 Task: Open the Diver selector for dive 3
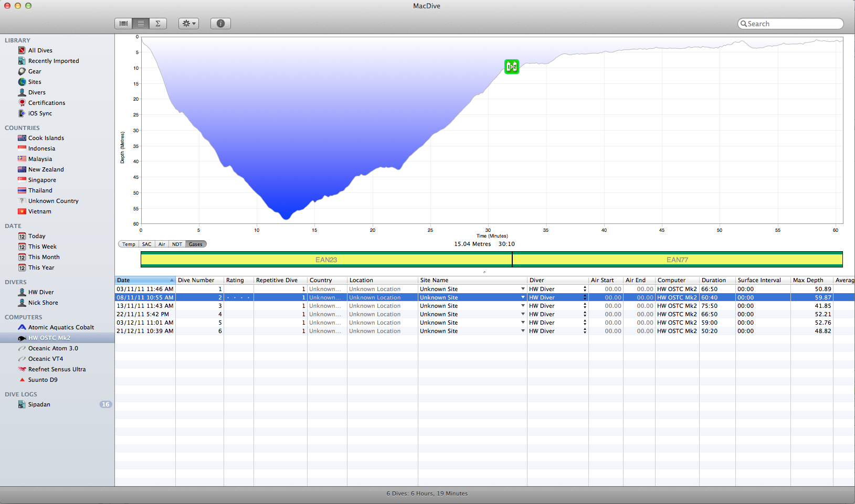pos(585,306)
